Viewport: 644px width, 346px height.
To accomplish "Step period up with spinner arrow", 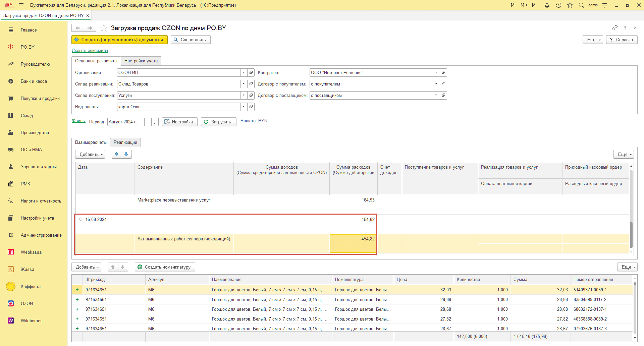I will click(155, 120).
